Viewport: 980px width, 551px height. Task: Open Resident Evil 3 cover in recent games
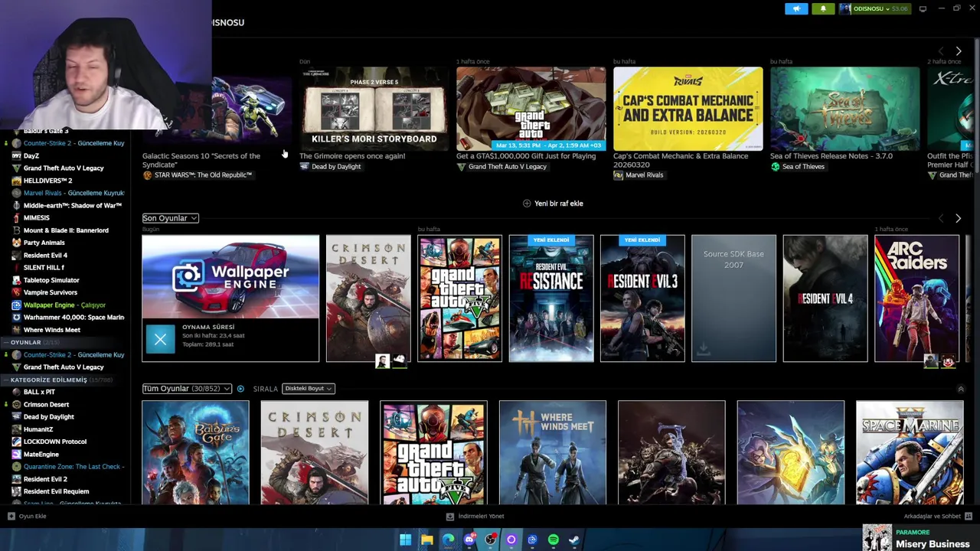642,298
